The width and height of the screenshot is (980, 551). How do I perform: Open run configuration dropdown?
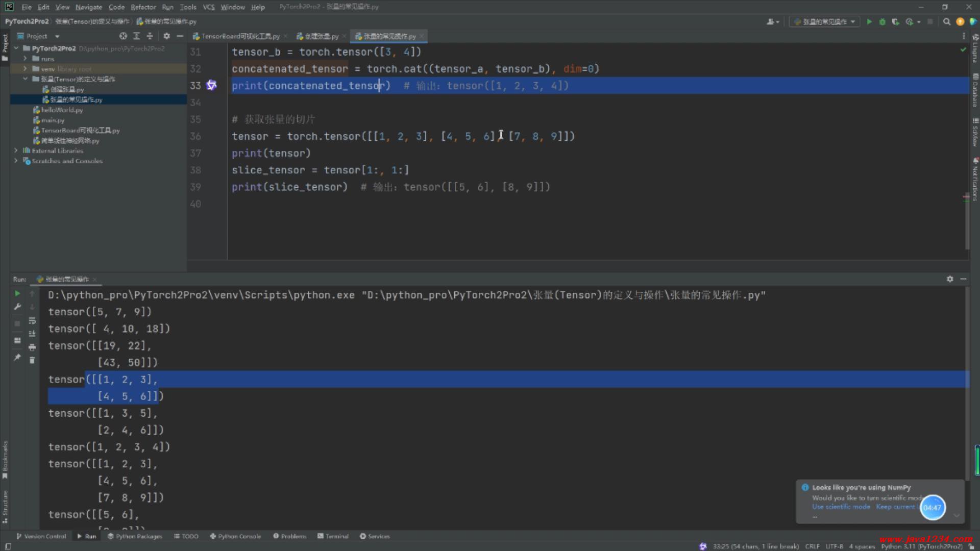(824, 21)
